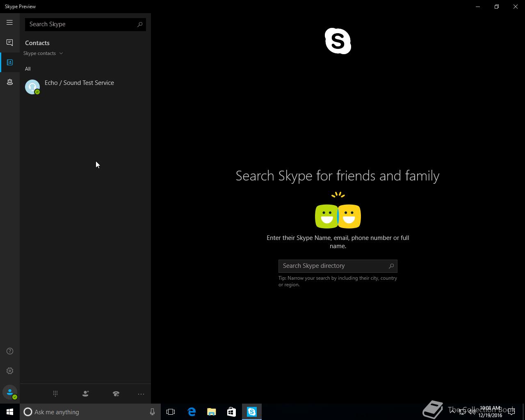Click the Echo contact avatar

point(32,87)
